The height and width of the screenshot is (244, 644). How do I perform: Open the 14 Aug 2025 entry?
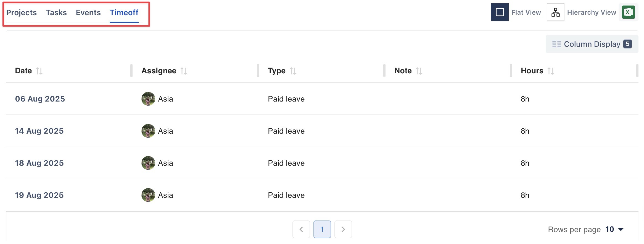tap(39, 131)
